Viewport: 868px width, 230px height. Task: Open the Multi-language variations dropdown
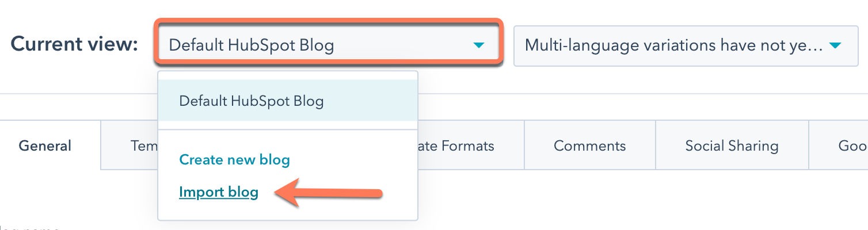coord(686,45)
